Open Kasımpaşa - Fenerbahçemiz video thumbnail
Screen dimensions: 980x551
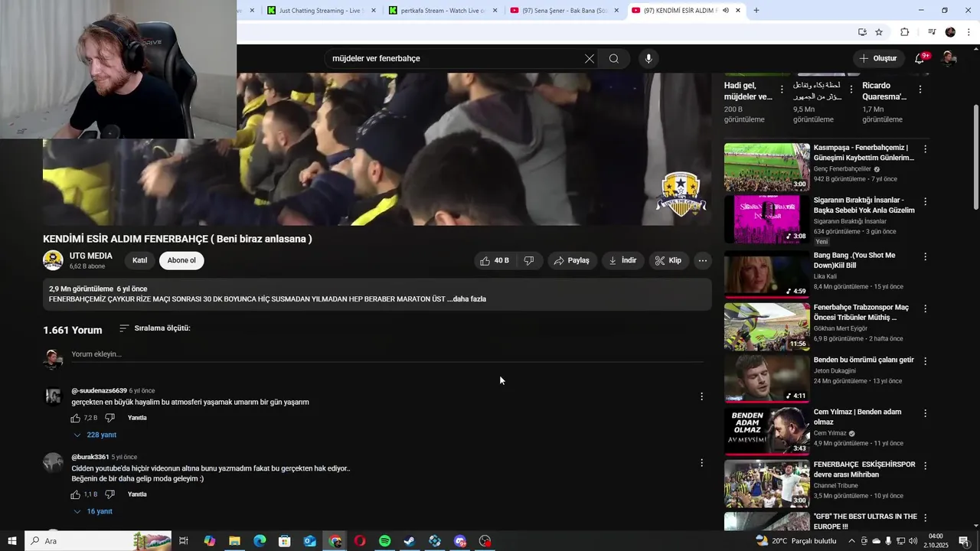[766, 167]
